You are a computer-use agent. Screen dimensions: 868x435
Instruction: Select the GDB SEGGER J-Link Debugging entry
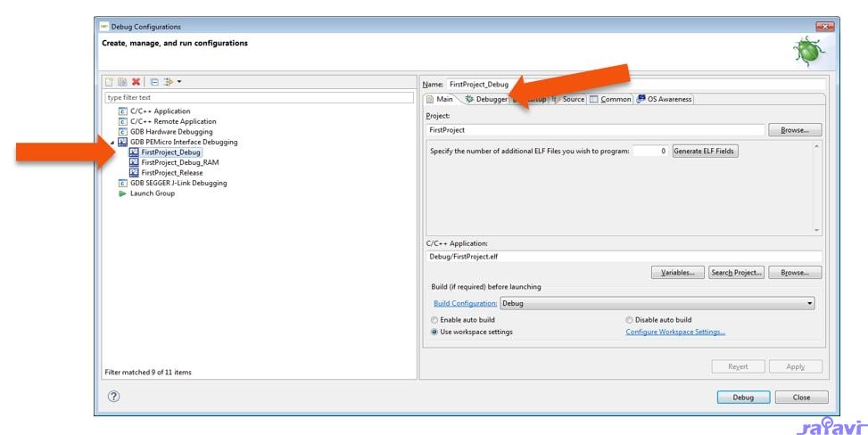point(178,183)
